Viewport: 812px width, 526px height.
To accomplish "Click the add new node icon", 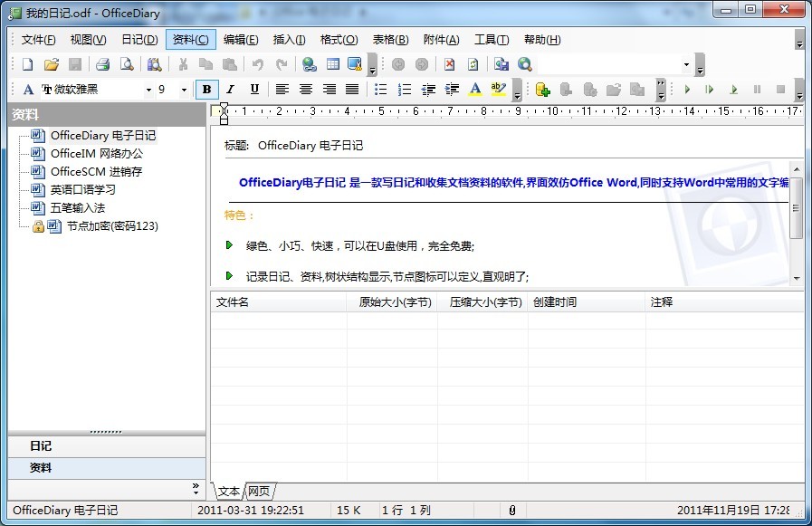I will click(542, 90).
